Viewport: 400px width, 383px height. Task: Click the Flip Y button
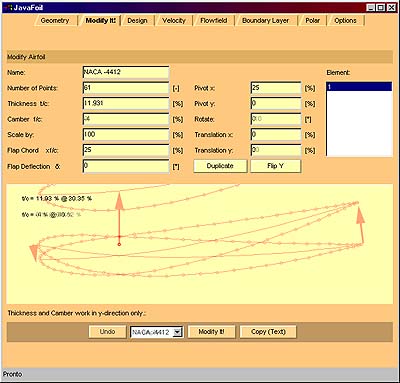(276, 166)
